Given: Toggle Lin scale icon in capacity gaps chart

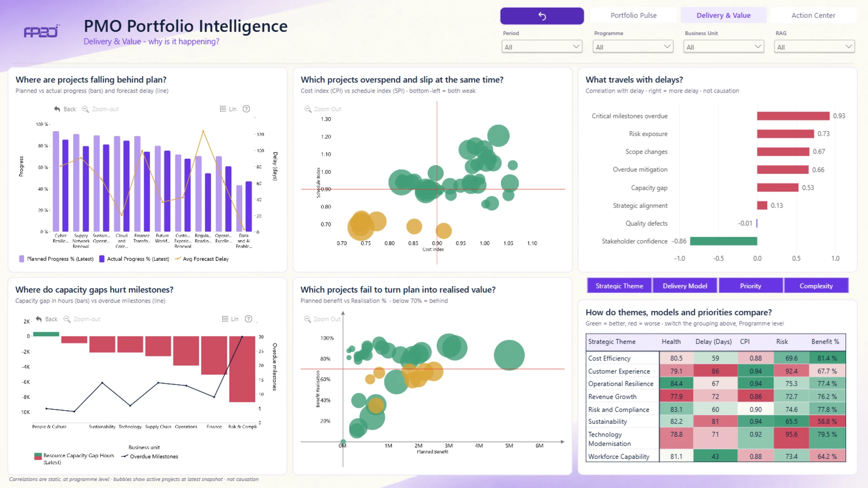Looking at the screenshot, I should 225,319.
